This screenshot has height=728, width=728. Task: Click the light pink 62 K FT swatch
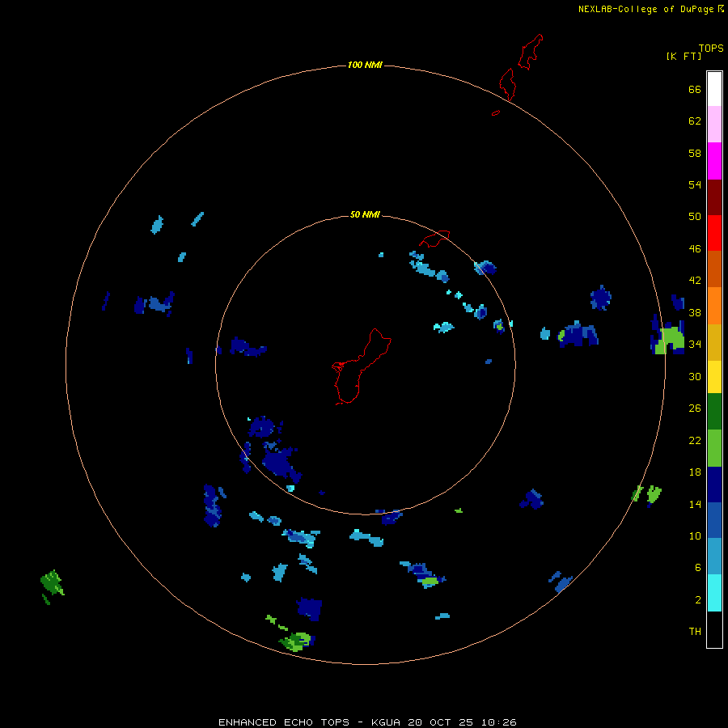pyautogui.click(x=714, y=124)
